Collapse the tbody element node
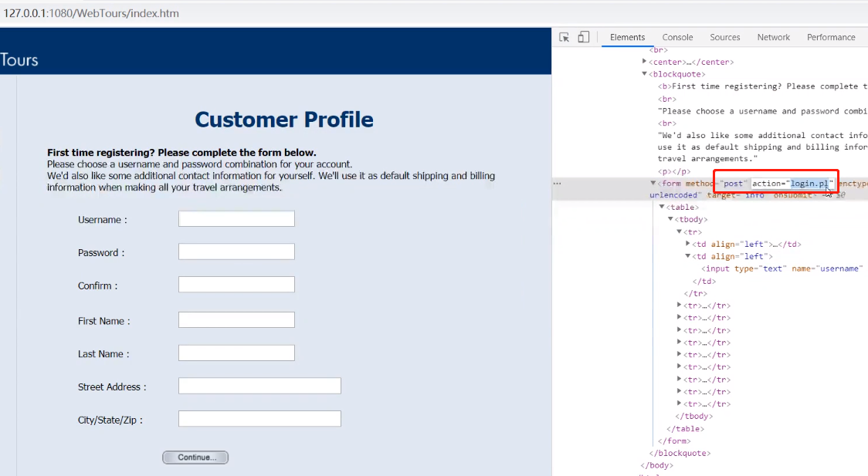 (670, 219)
